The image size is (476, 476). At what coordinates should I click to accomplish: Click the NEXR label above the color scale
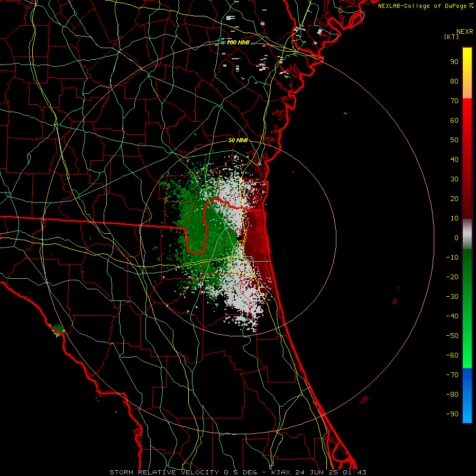(464, 32)
